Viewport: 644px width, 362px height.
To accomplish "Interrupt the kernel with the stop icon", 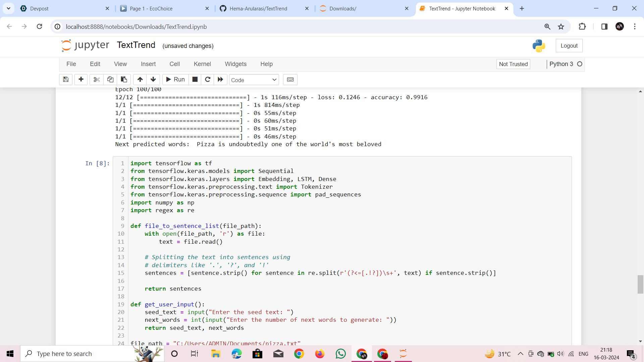I will 195,79.
